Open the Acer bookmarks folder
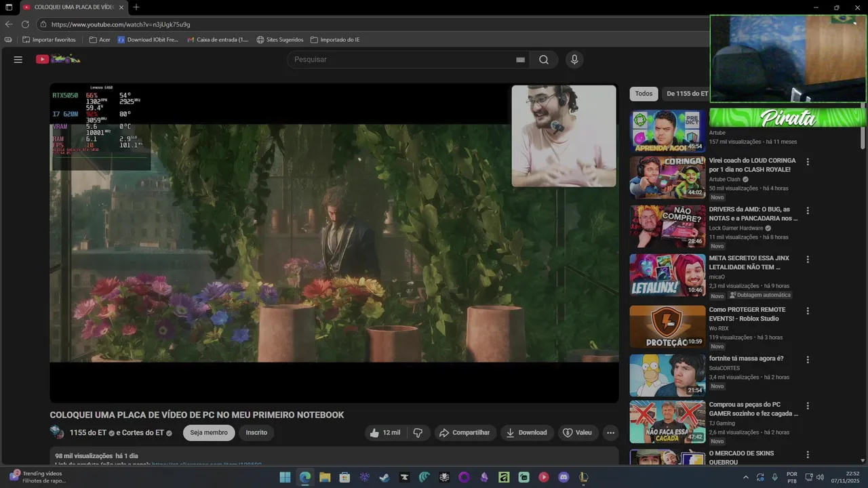Image resolution: width=868 pixels, height=488 pixels. [x=100, y=40]
